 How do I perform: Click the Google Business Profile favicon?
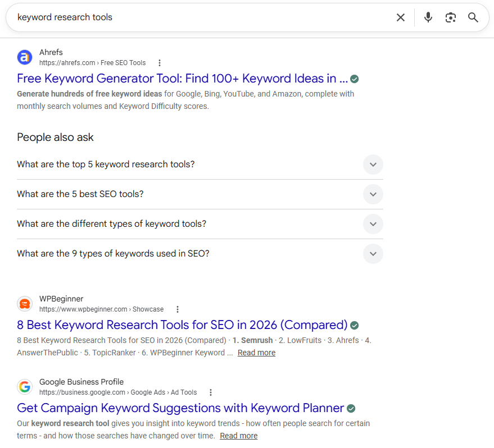25,387
